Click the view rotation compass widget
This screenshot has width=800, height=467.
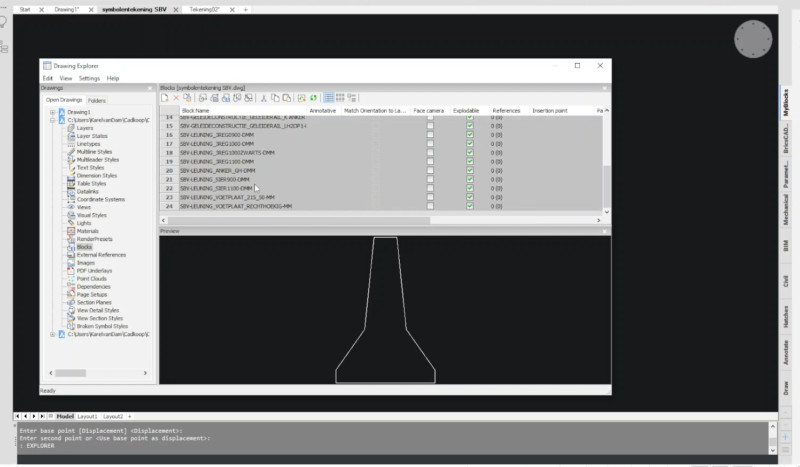[x=753, y=40]
